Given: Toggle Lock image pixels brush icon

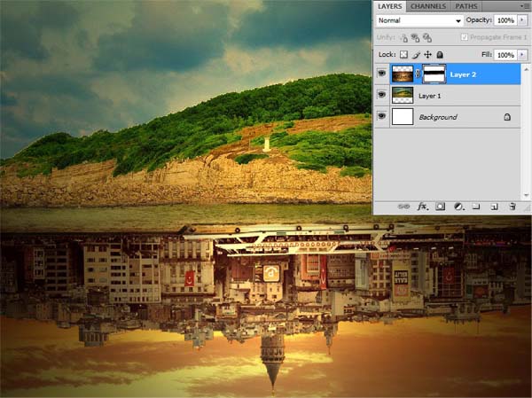Looking at the screenshot, I should tap(416, 55).
